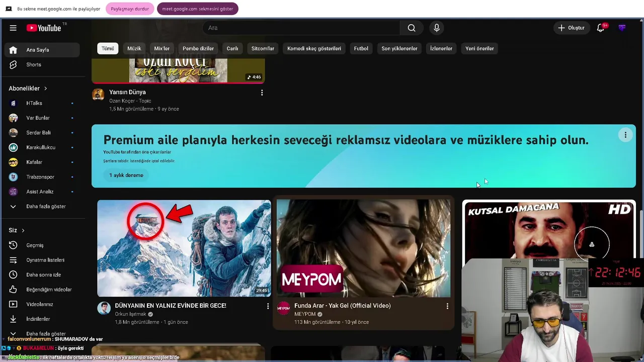Screen dimensions: 644x362
Task: Open Asist Analiz channel subscription
Action: coord(42,192)
